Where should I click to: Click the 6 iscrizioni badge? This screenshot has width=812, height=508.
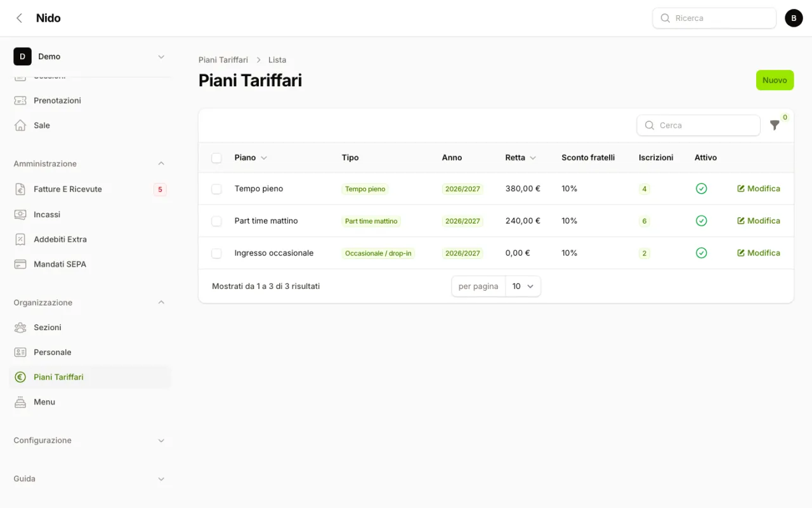(x=645, y=221)
